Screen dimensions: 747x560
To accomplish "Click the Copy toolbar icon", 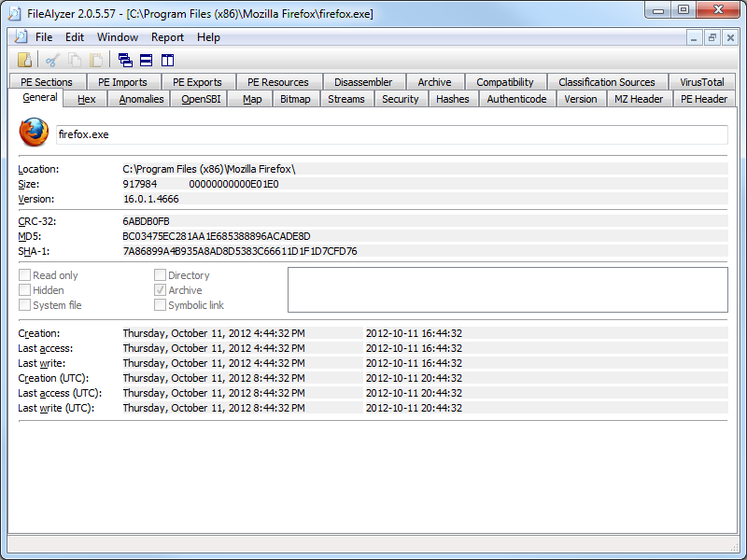I will [x=74, y=60].
